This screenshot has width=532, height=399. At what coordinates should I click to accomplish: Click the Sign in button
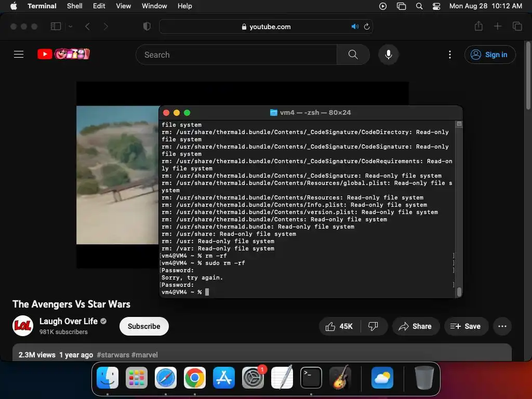490,55
